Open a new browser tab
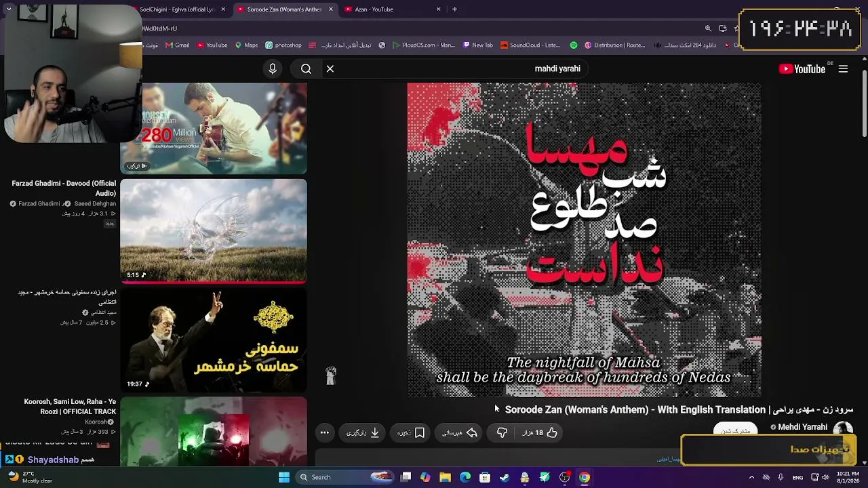Screen dimensions: 868x488 pos(454,9)
